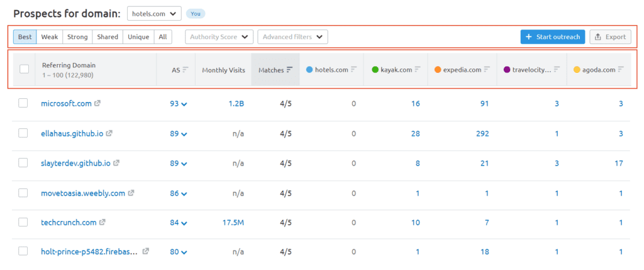
Task: Click the You badge
Action: (196, 14)
